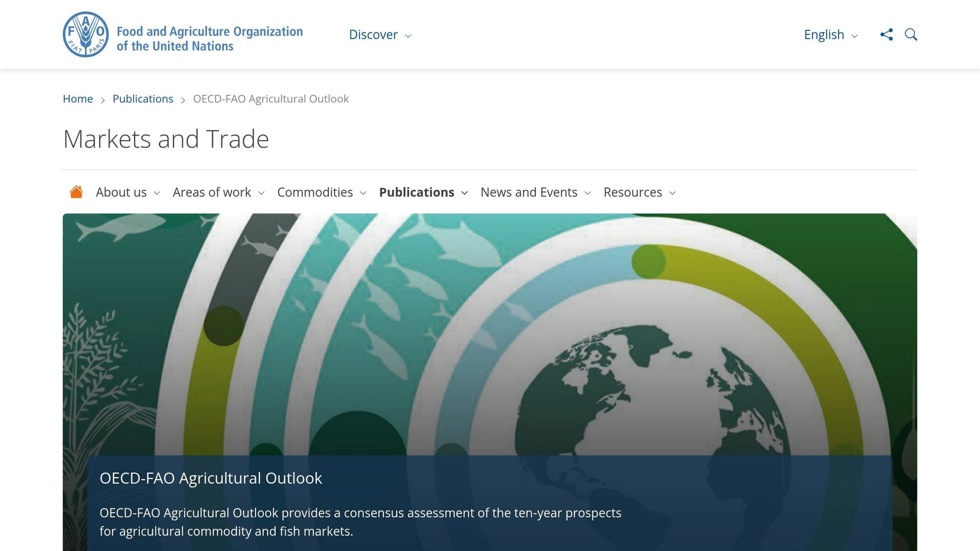Screen dimensions: 980x551
Task: Open the Resources menu
Action: 639,192
